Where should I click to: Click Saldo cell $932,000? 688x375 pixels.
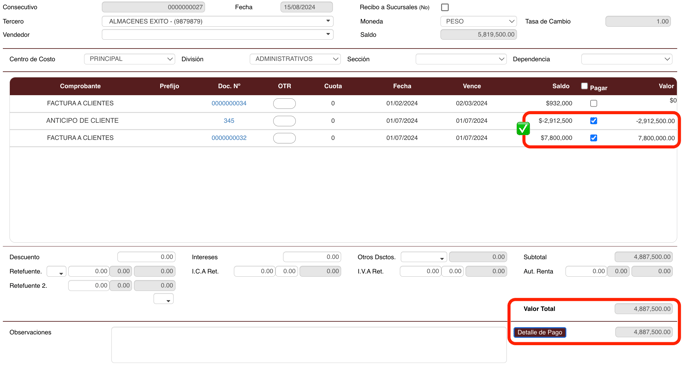559,104
